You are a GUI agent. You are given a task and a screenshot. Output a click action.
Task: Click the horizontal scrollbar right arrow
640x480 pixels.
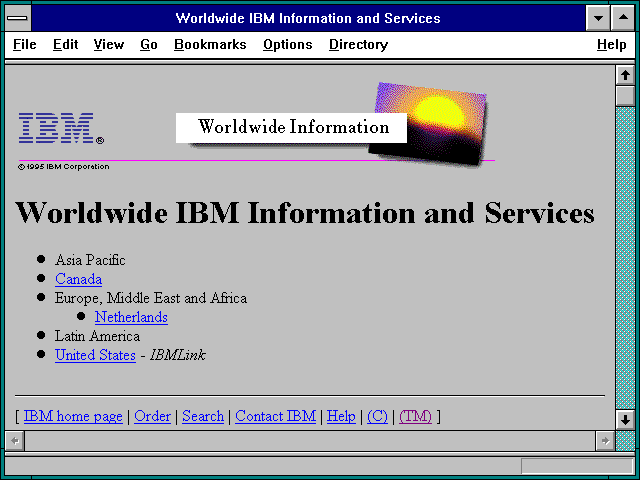pos(605,441)
